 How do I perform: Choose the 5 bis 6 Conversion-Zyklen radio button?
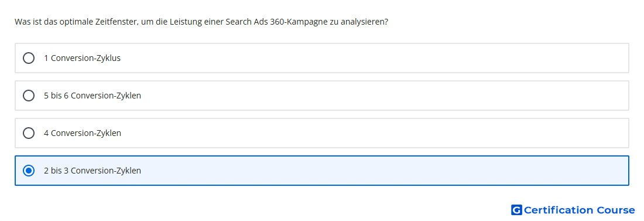tap(29, 96)
